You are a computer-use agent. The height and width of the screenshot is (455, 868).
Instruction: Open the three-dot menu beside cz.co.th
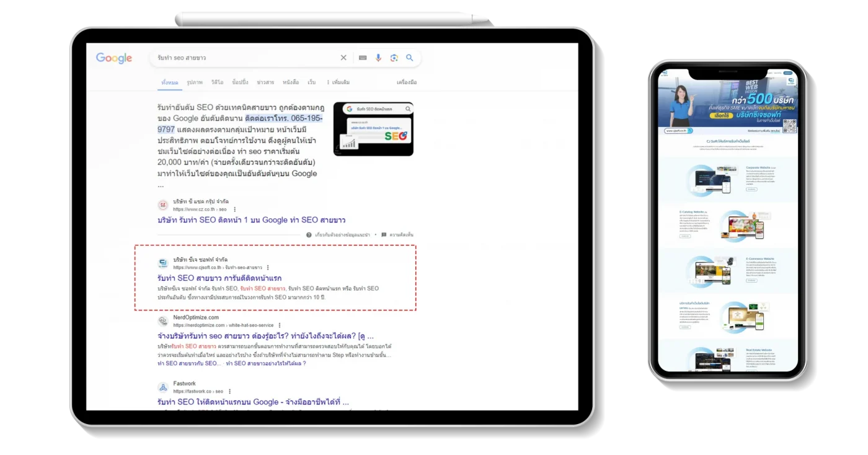pyautogui.click(x=234, y=210)
